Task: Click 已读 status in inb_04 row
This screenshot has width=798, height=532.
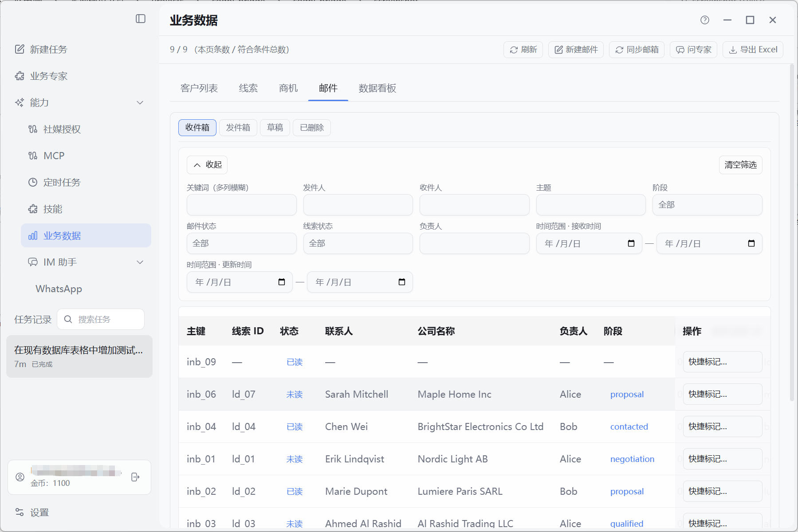Action: [x=295, y=426]
